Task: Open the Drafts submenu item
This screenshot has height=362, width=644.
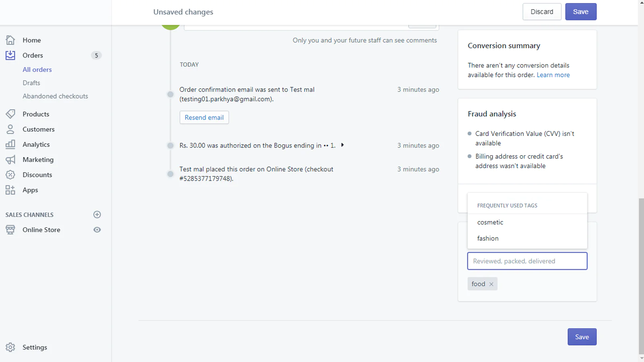Action: (x=31, y=83)
